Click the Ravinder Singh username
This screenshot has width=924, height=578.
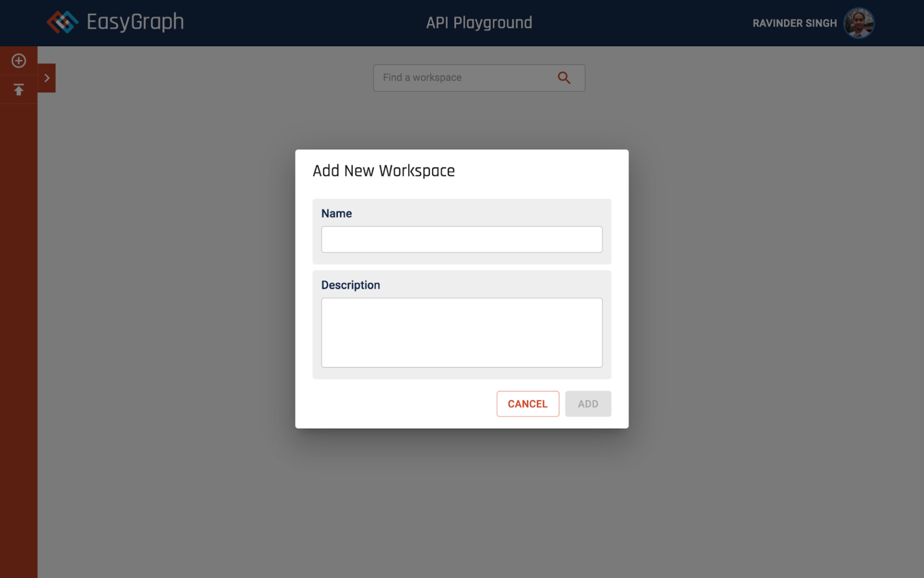(x=795, y=23)
